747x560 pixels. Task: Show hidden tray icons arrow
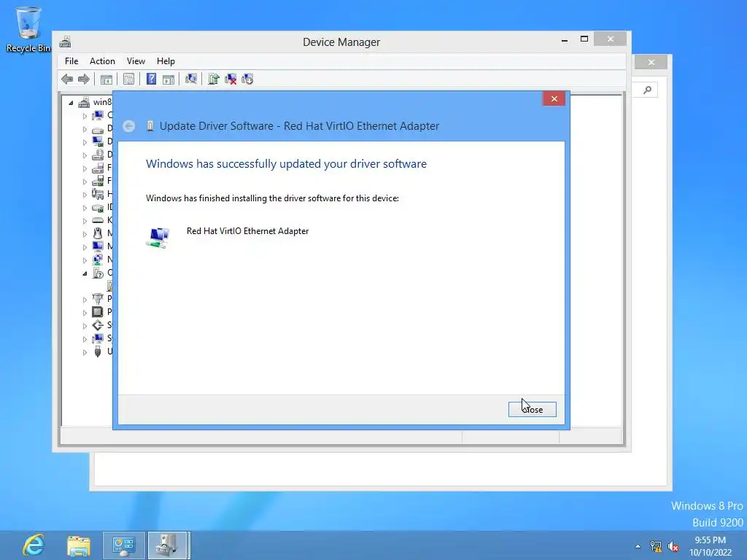pyautogui.click(x=638, y=546)
